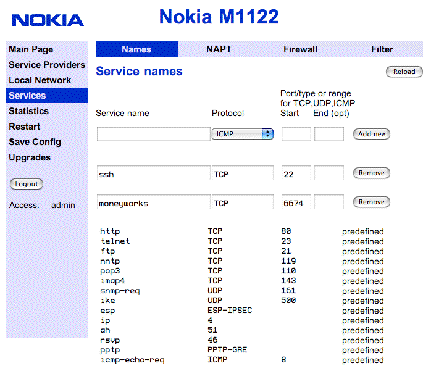This screenshot has width=431, height=371.
Task: Click the Logout button
Action: point(26,184)
